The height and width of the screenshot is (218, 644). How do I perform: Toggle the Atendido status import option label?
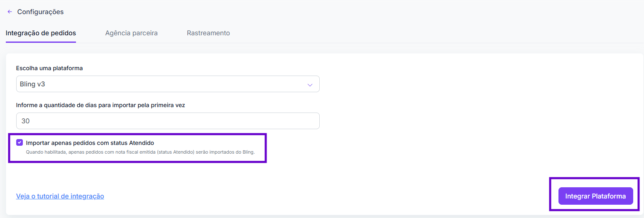coord(90,143)
